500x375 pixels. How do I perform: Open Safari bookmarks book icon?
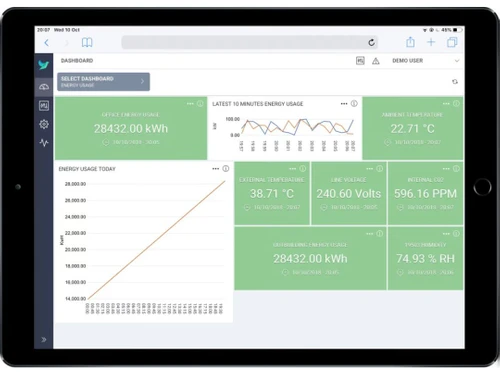coord(87,42)
